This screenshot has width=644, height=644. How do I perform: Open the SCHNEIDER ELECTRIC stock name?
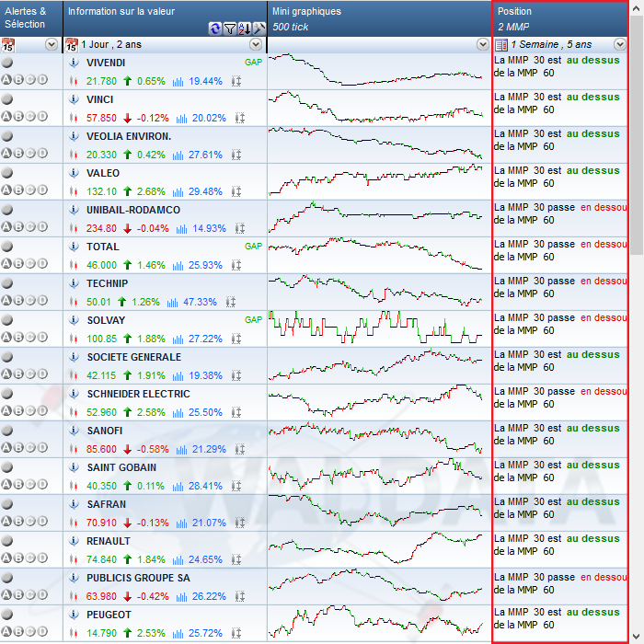138,394
